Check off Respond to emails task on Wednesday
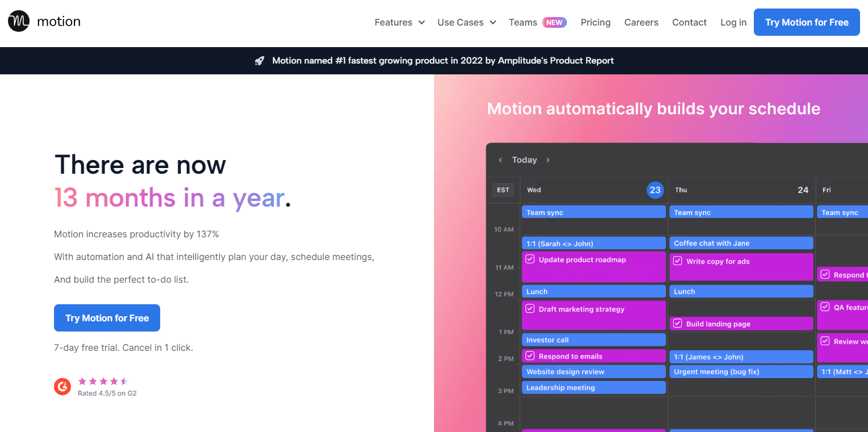This screenshot has height=432, width=868. coord(530,356)
